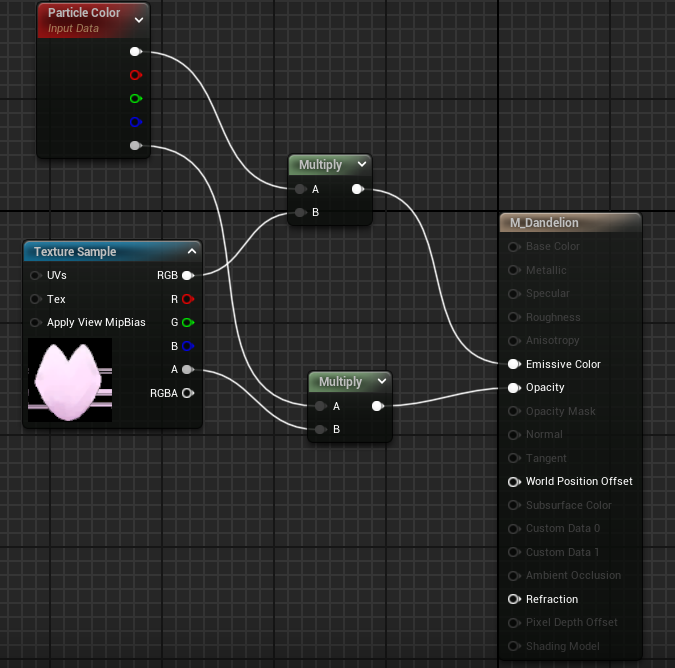This screenshot has width=675, height=668.
Task: Click the Particle Color green output pin
Action: (135, 98)
